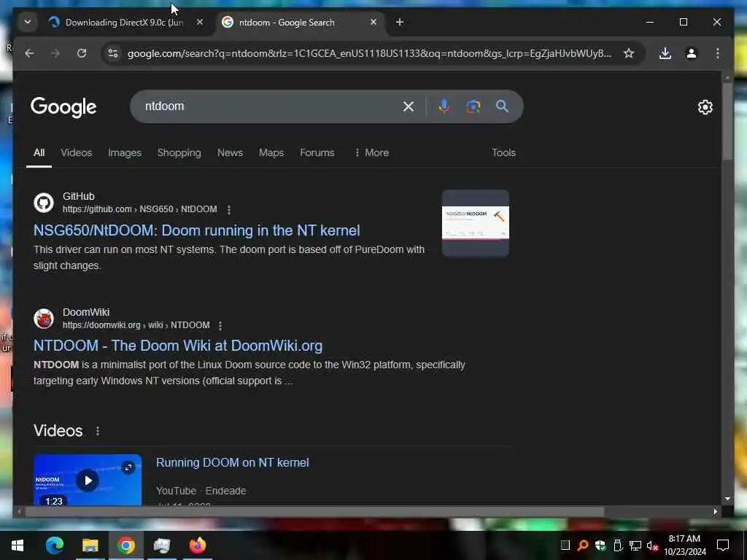Clear the search query with X
The height and width of the screenshot is (560, 747).
(x=409, y=106)
